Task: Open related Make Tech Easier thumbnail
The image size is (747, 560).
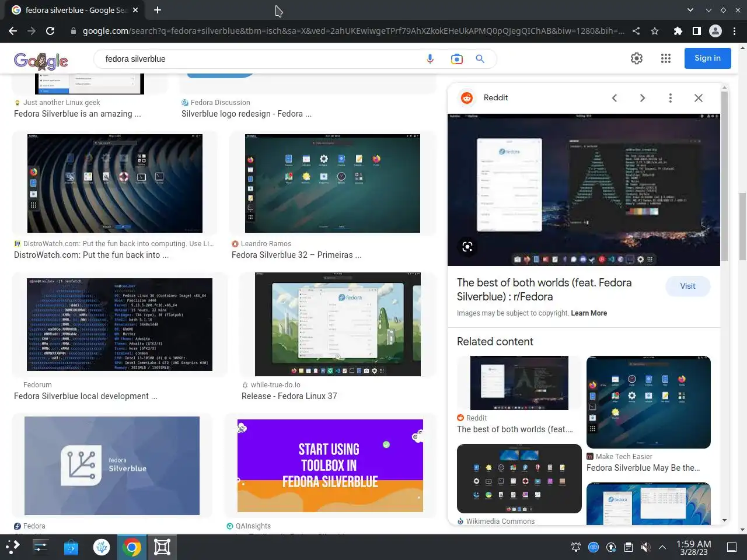Action: pos(648,402)
